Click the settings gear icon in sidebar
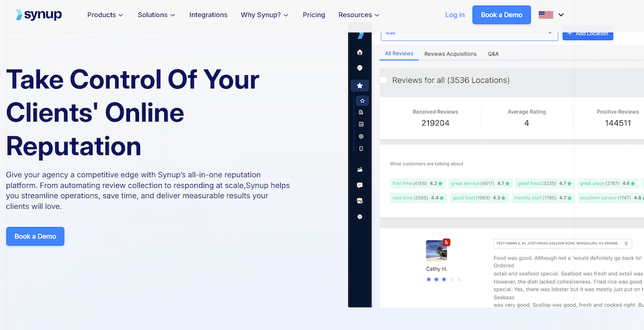644x330 pixels. [359, 217]
